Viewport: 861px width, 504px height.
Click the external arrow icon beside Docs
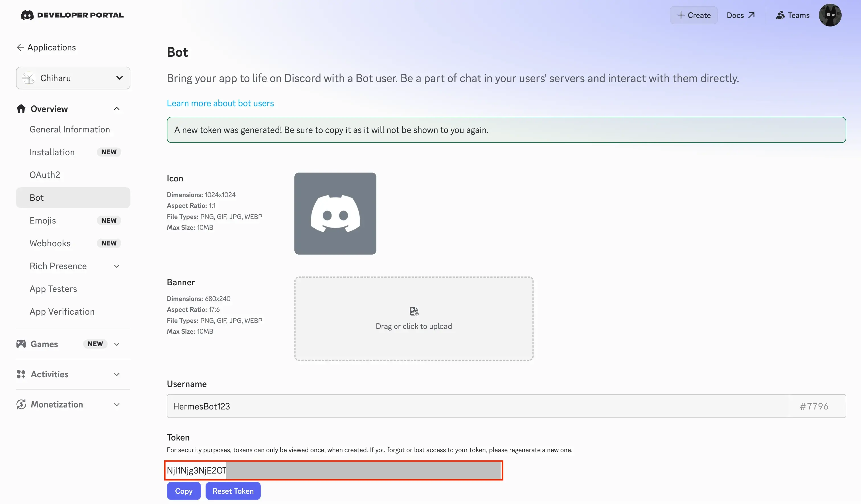pyautogui.click(x=751, y=15)
